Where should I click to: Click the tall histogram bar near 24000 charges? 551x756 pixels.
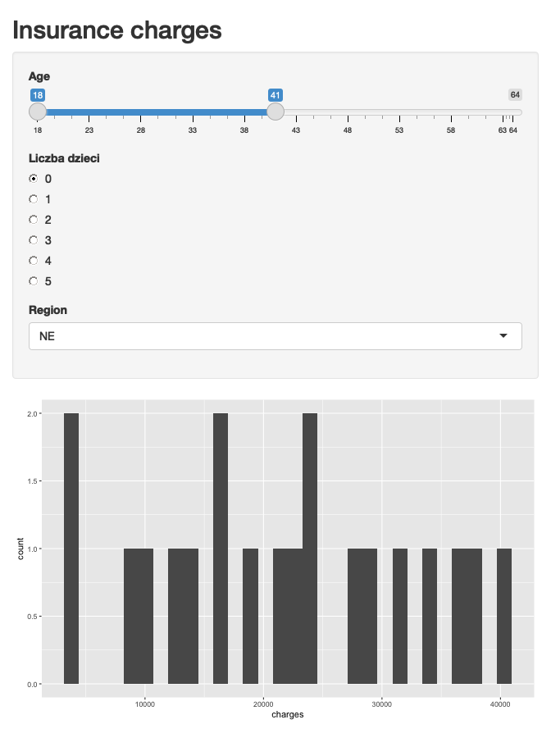[310, 549]
